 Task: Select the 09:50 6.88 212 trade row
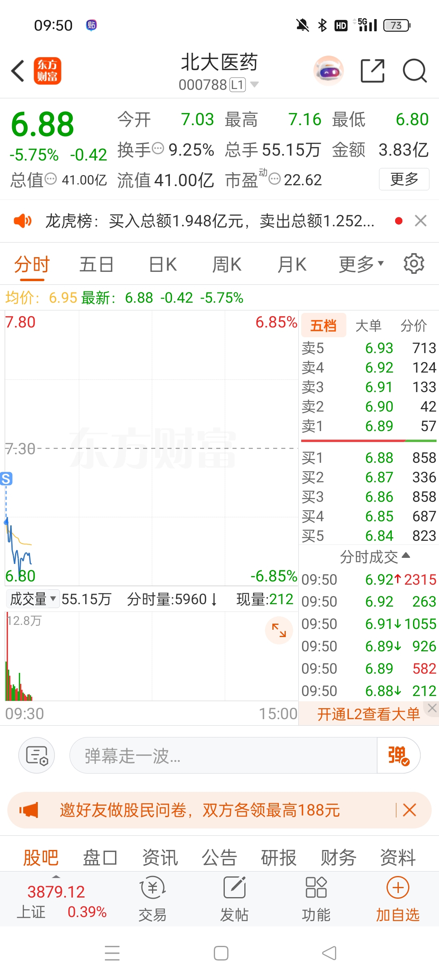[x=369, y=691]
